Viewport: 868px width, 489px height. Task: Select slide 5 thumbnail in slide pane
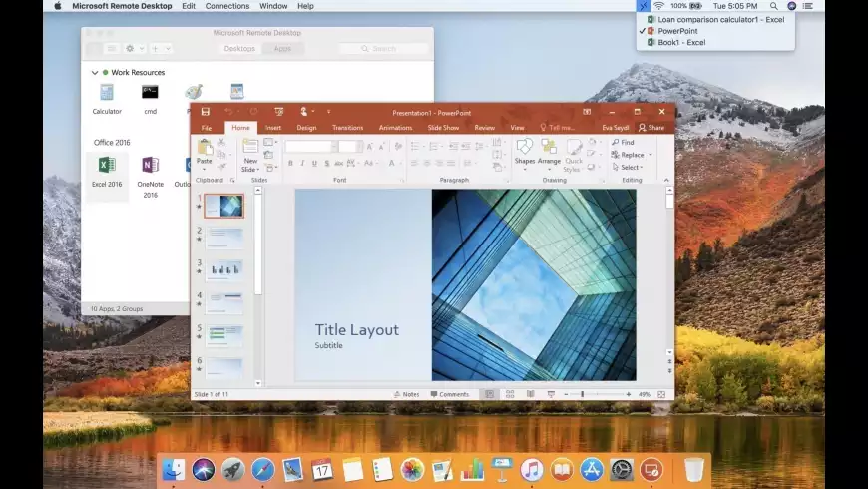click(x=224, y=335)
